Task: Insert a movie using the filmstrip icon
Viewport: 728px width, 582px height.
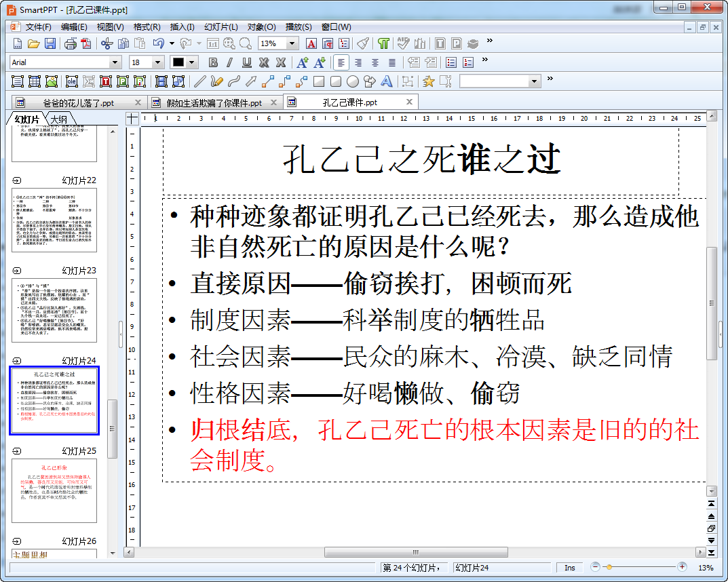Action: pyautogui.click(x=161, y=81)
